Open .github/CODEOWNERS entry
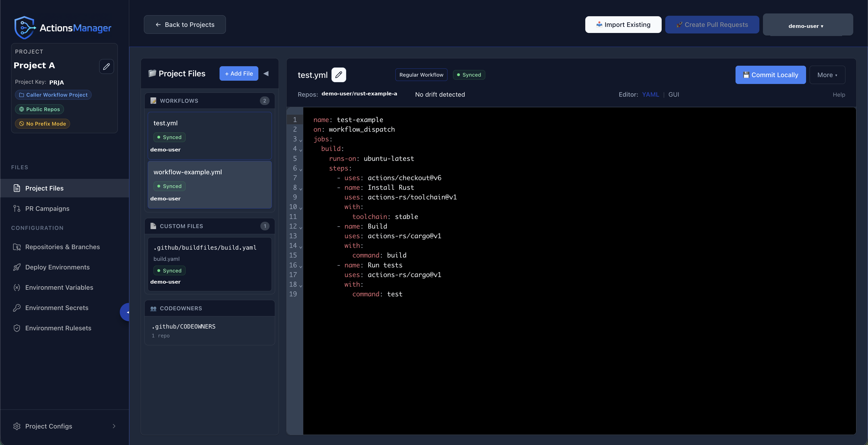 (x=210, y=331)
